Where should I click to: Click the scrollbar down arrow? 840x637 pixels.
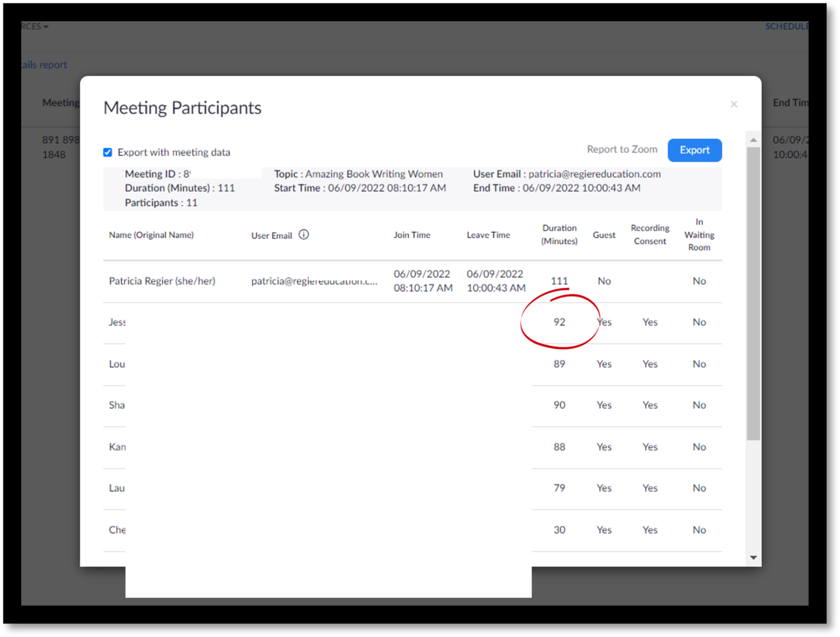point(753,558)
